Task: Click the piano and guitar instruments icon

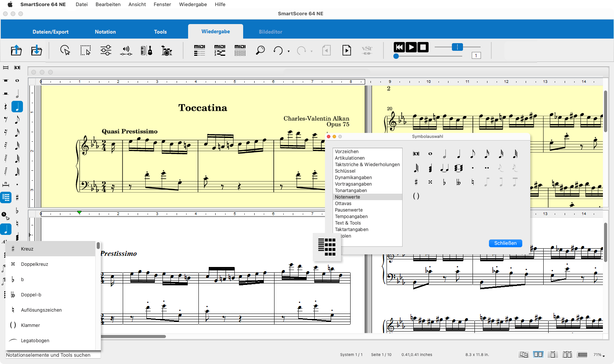Action: pyautogui.click(x=146, y=50)
